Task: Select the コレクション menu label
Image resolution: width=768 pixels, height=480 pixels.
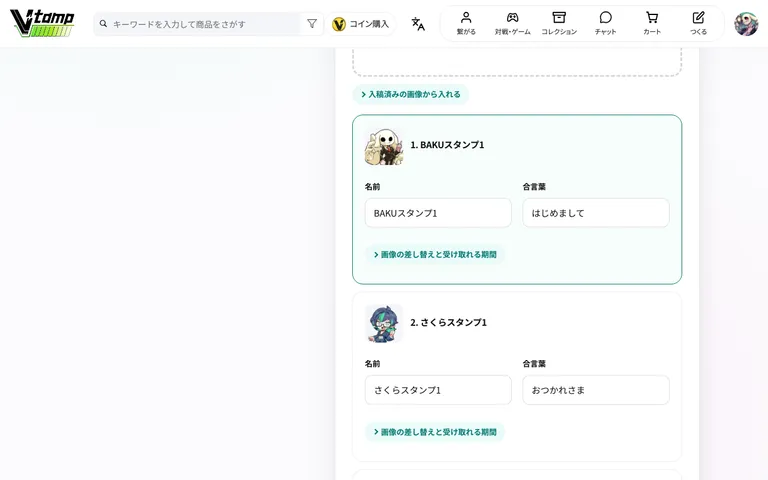Action: click(559, 32)
